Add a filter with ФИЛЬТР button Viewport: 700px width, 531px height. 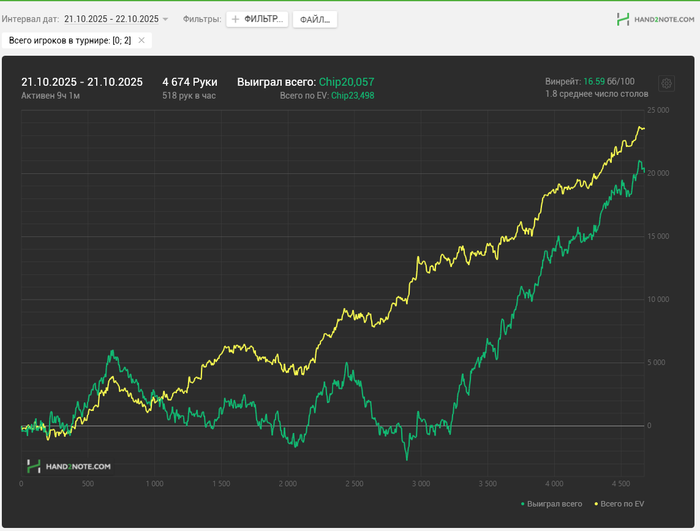pos(257,19)
